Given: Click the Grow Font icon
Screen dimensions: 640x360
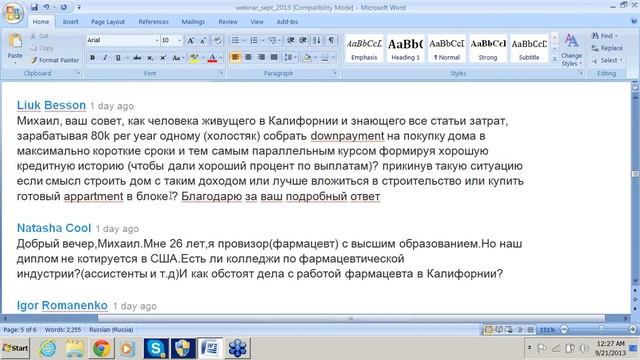Looking at the screenshot, I should [x=191, y=40].
